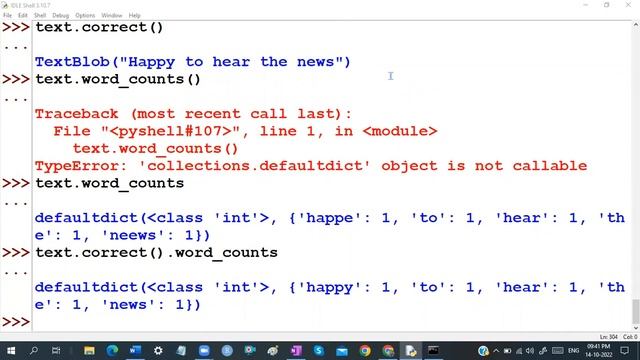Viewport: 640px width, 360px height.
Task: Open the Zoom app in the taskbar
Action: pyautogui.click(x=204, y=351)
